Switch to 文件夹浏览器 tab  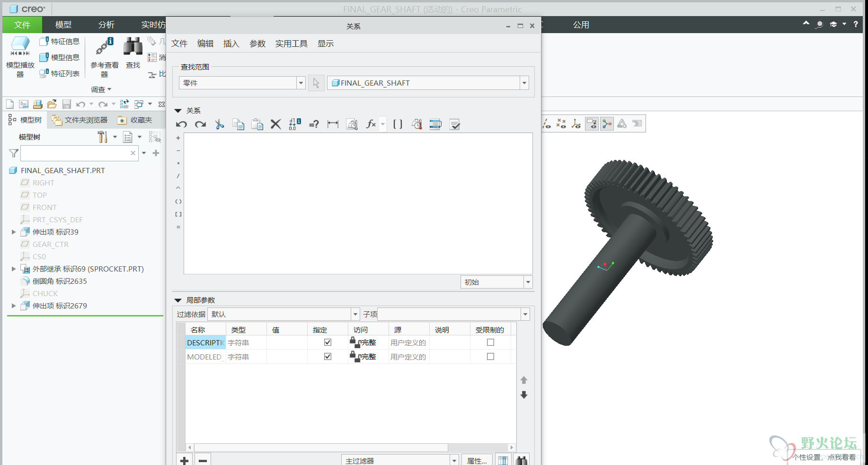(80, 120)
